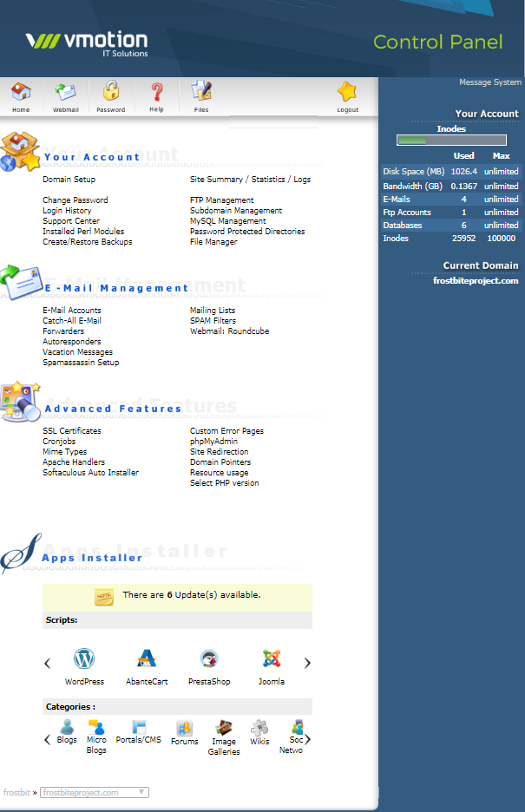The width and height of the screenshot is (525, 812).
Task: Open Spamassassin Setup
Action: [81, 363]
